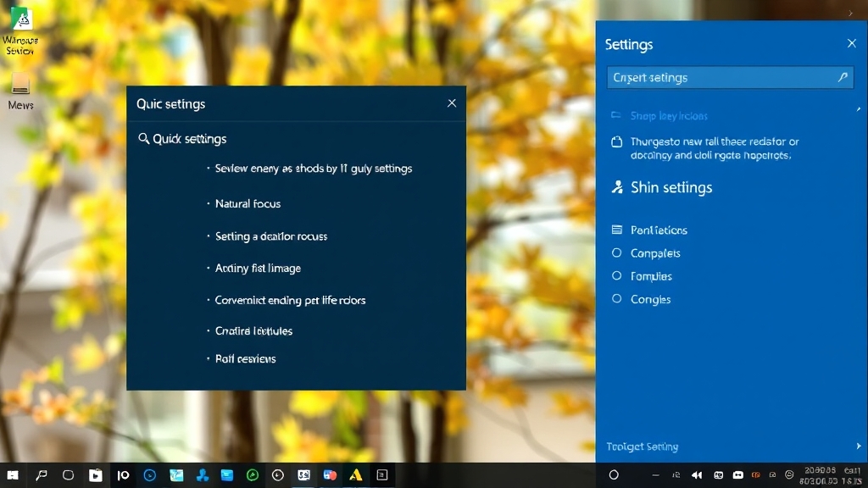The height and width of the screenshot is (488, 868).
Task: Click the rewind speaker icon in system tray
Action: (x=698, y=475)
